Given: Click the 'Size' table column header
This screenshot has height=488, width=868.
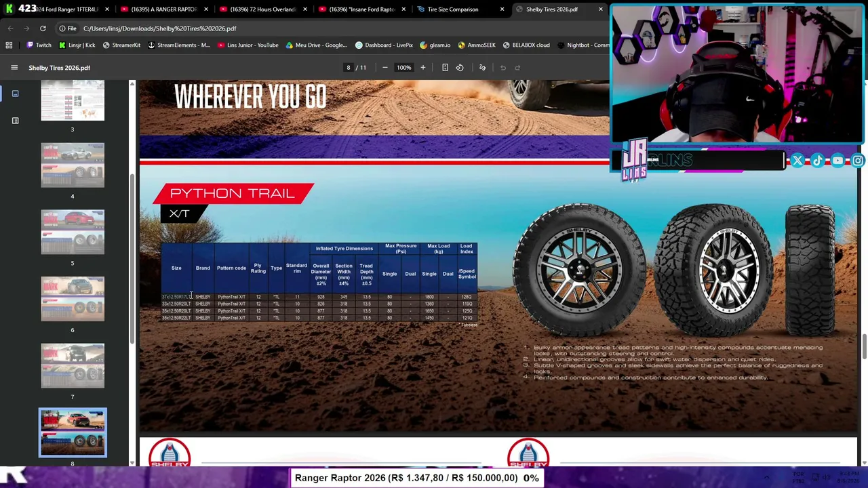Looking at the screenshot, I should pyautogui.click(x=176, y=268).
